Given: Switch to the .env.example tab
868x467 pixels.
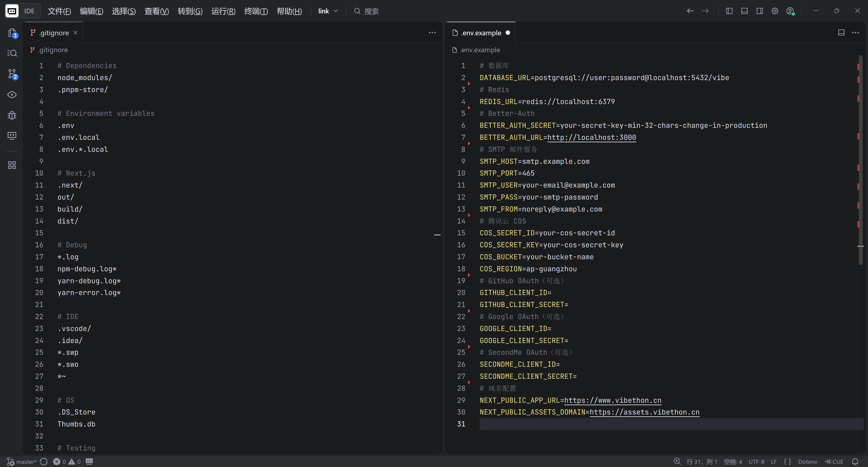Looking at the screenshot, I should 481,33.
